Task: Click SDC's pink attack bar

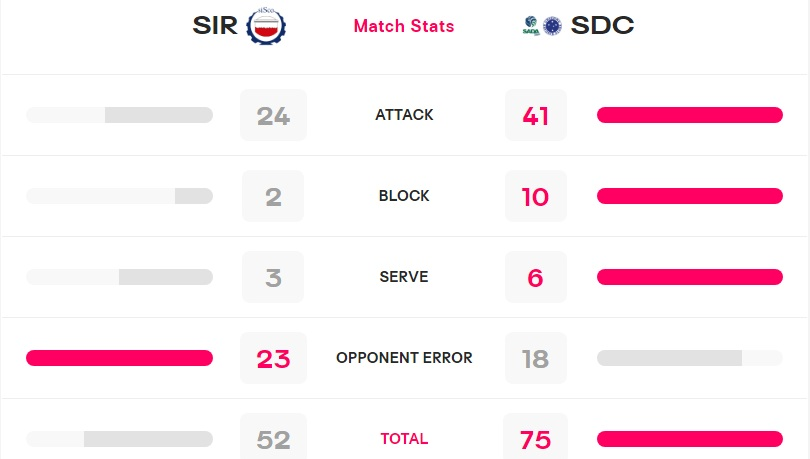Action: coord(690,115)
